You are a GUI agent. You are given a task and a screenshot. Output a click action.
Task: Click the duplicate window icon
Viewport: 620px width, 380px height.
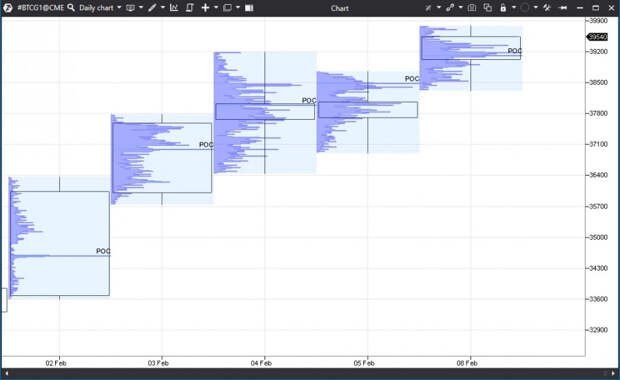tap(488, 8)
